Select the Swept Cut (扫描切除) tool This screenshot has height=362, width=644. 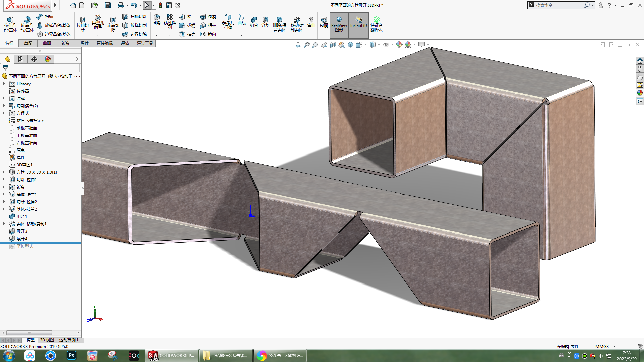pyautogui.click(x=135, y=16)
